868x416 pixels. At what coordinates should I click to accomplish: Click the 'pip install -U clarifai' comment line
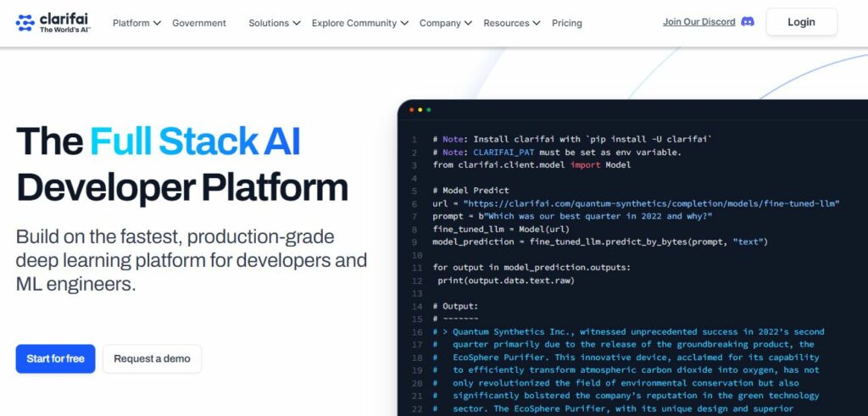(x=572, y=140)
